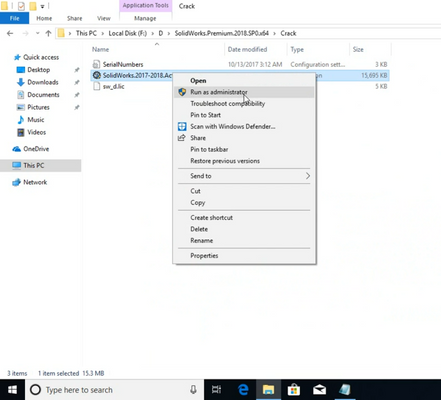Select SerialNumbers file name
Screen dimensions: 441x400
click(x=123, y=64)
